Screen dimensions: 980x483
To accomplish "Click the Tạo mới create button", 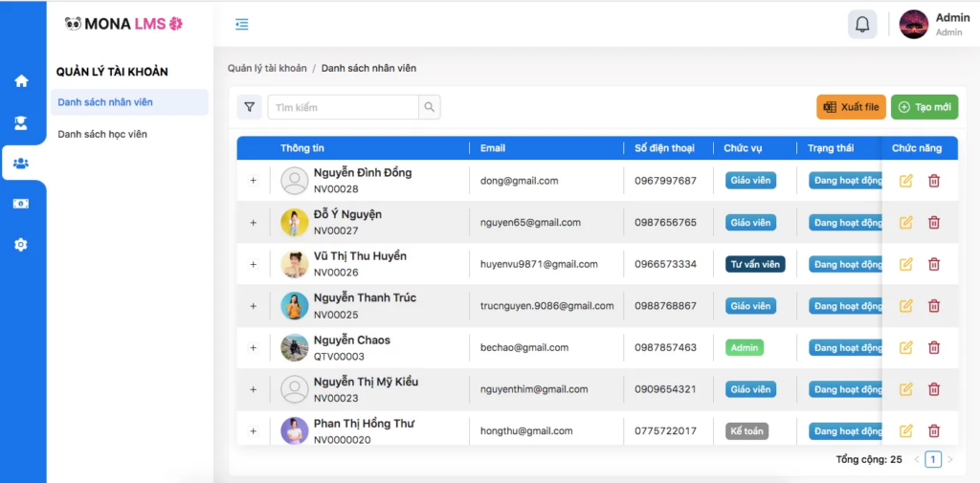I will tap(924, 107).
